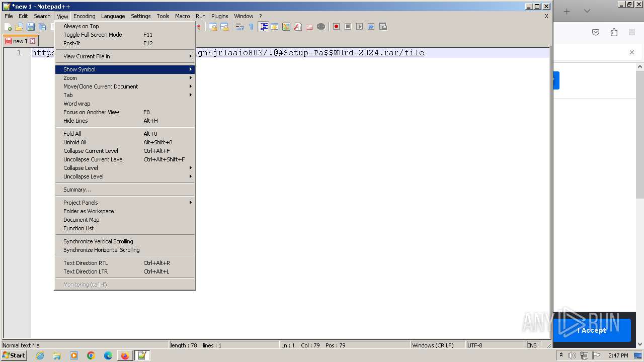This screenshot has height=362, width=644.
Task: Toggle Always on Top option
Action: (x=125, y=26)
